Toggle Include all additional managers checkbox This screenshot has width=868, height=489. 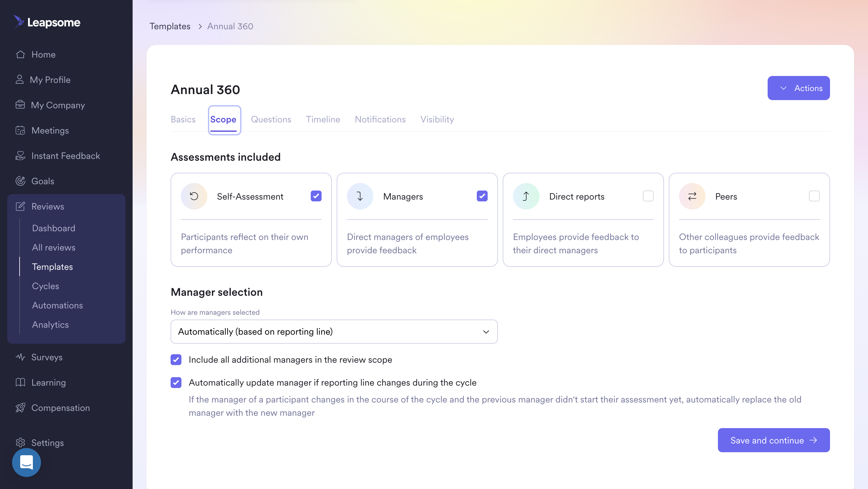point(176,360)
